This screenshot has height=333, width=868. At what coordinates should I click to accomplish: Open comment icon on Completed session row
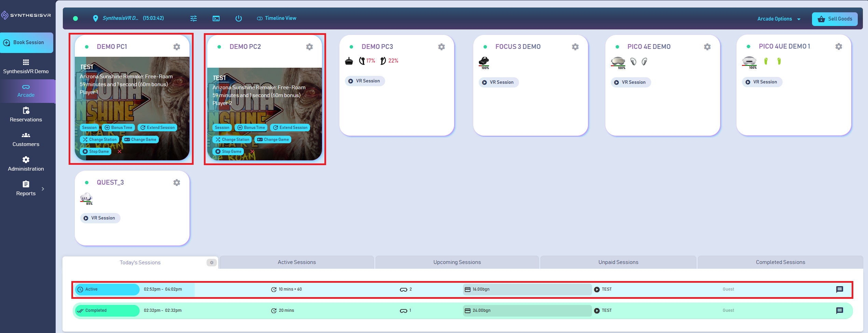[840, 311]
